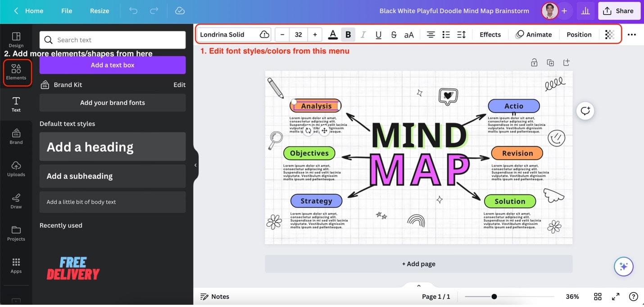The width and height of the screenshot is (644, 307).
Task: Click the Search text input field
Action: [113, 40]
